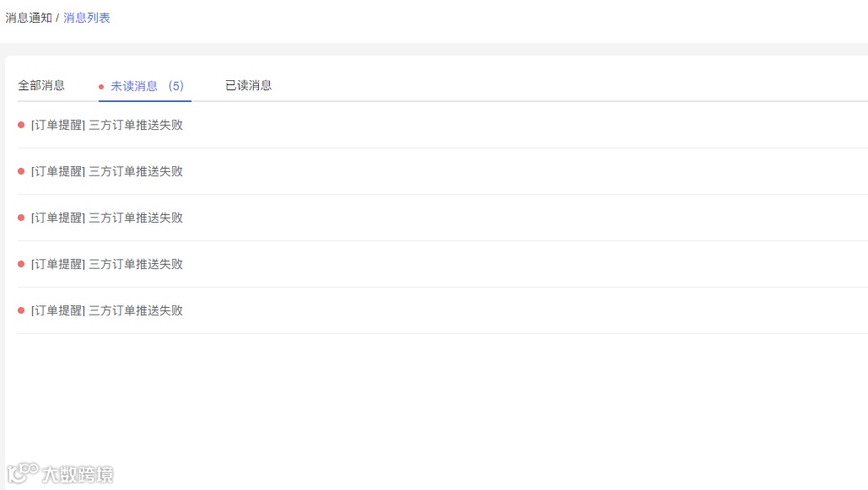Click the unread count (5) badge

175,86
